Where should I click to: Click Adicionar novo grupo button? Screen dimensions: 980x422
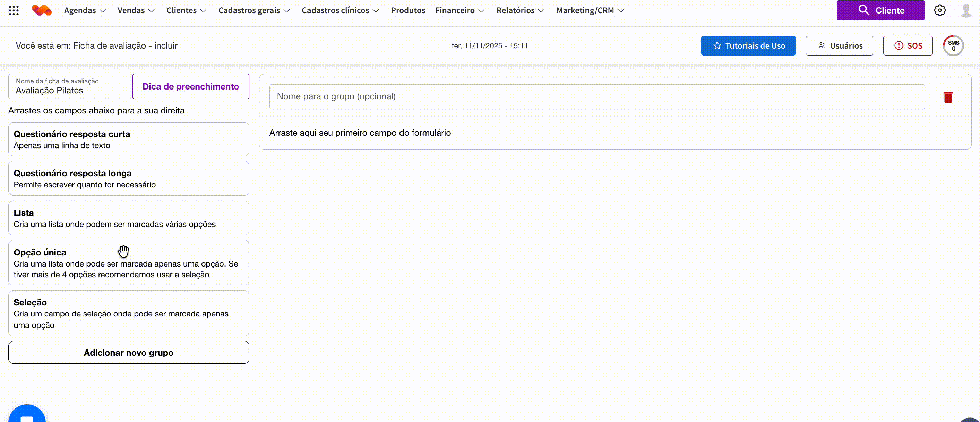click(x=129, y=352)
